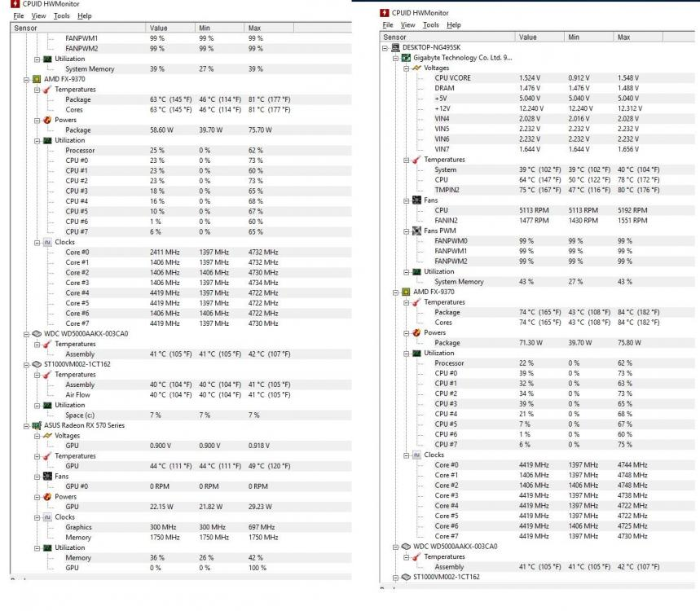Image resolution: width=700 pixels, height=611 pixels.
Task: Collapse Voltages group under Gigabyte board
Action: coord(407,68)
